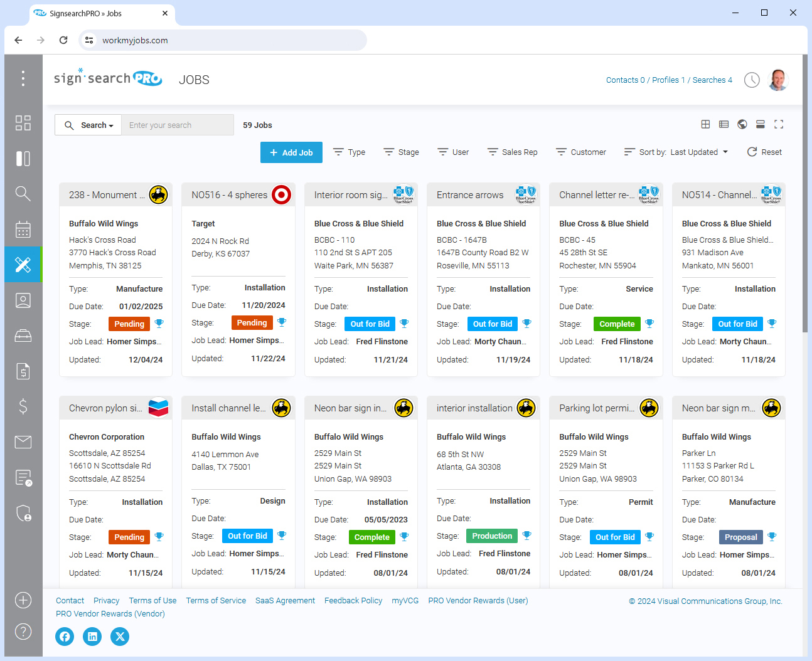Open the contacts profile icon in sidebar

point(23,300)
